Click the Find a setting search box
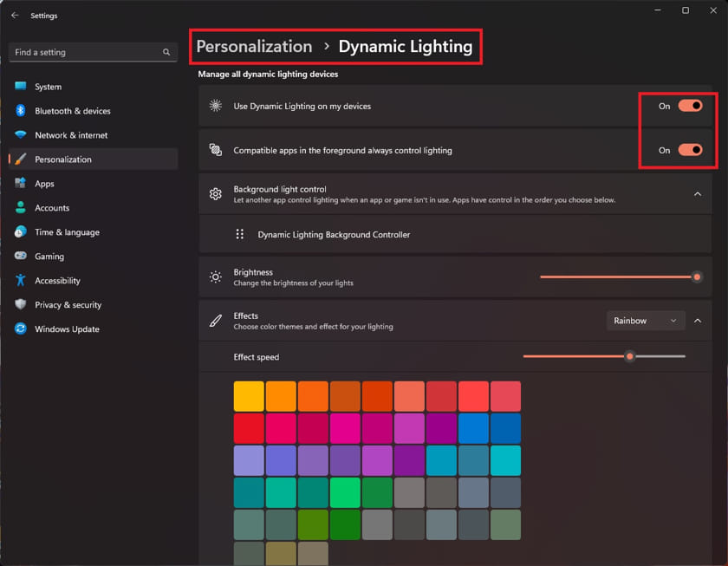728x566 pixels. click(93, 52)
